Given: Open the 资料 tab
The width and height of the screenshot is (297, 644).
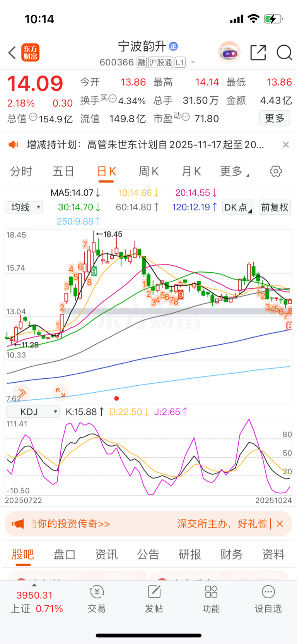Looking at the screenshot, I should pyautogui.click(x=273, y=555).
